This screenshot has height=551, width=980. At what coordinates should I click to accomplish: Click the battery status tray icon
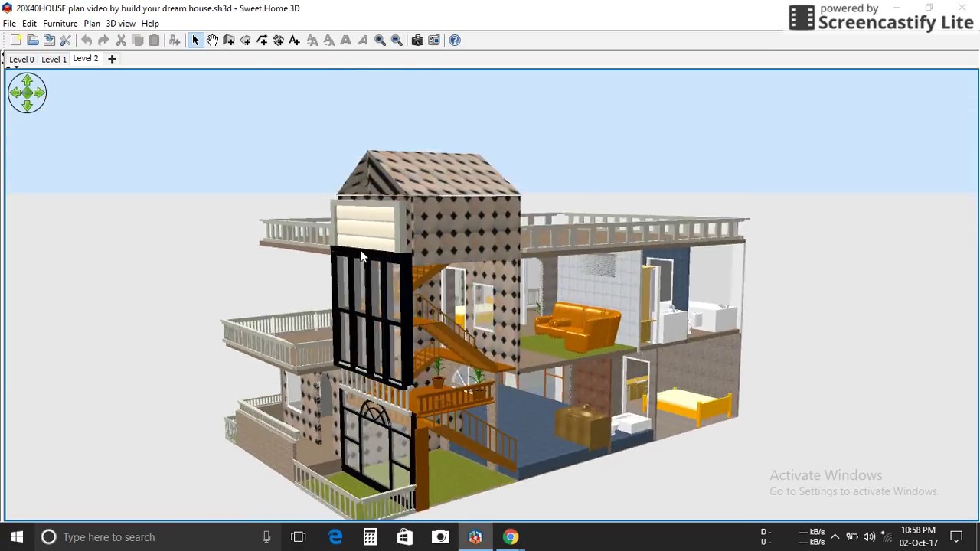(851, 536)
